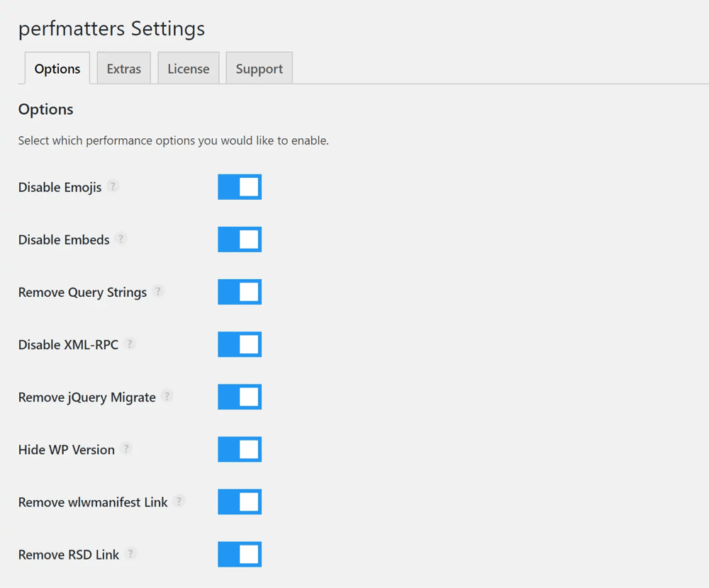Screen dimensions: 709x588
Task: Show help tooltip for Remove Query Strings
Action: (x=158, y=291)
